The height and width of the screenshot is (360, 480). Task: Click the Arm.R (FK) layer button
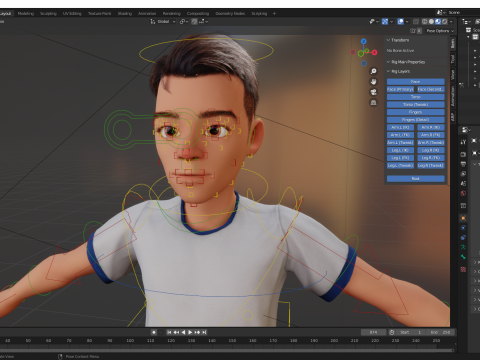click(x=431, y=135)
